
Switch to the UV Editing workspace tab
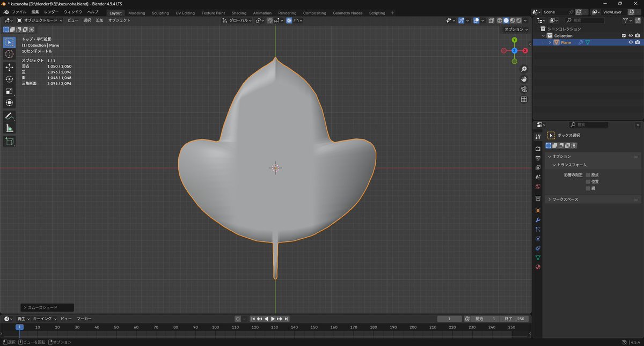coord(185,13)
